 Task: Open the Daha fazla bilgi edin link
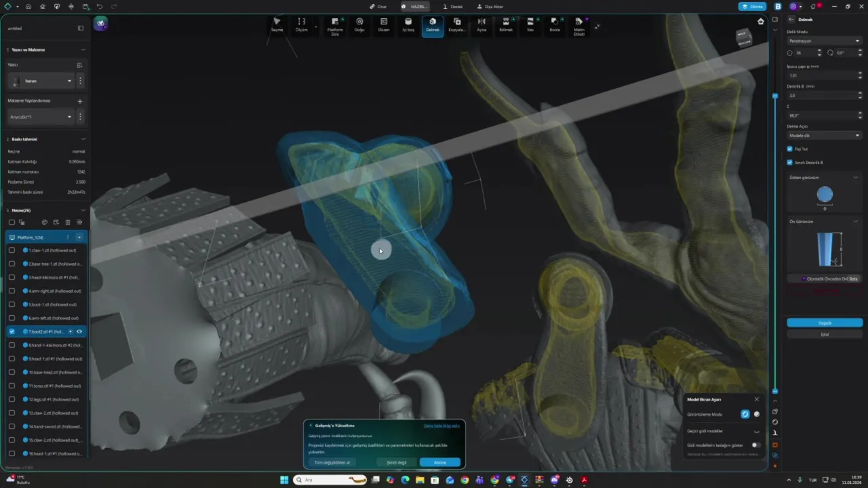click(x=441, y=426)
